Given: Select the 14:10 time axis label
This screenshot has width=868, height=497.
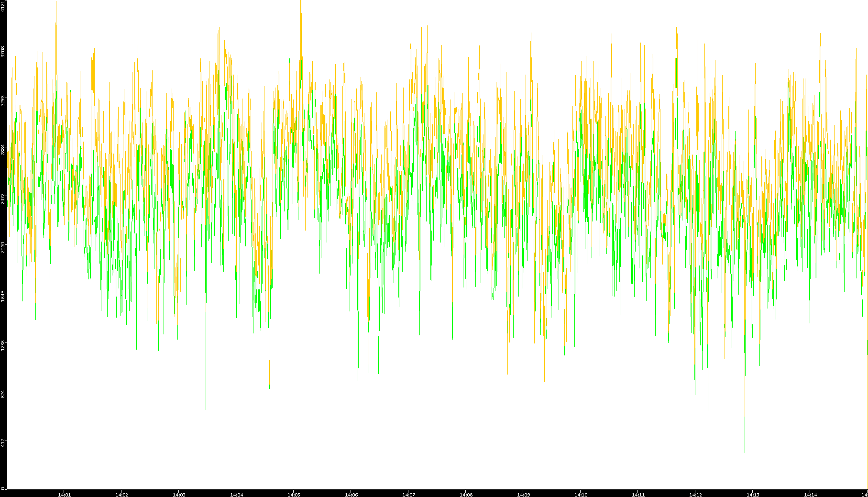Looking at the screenshot, I should (x=581, y=495).
